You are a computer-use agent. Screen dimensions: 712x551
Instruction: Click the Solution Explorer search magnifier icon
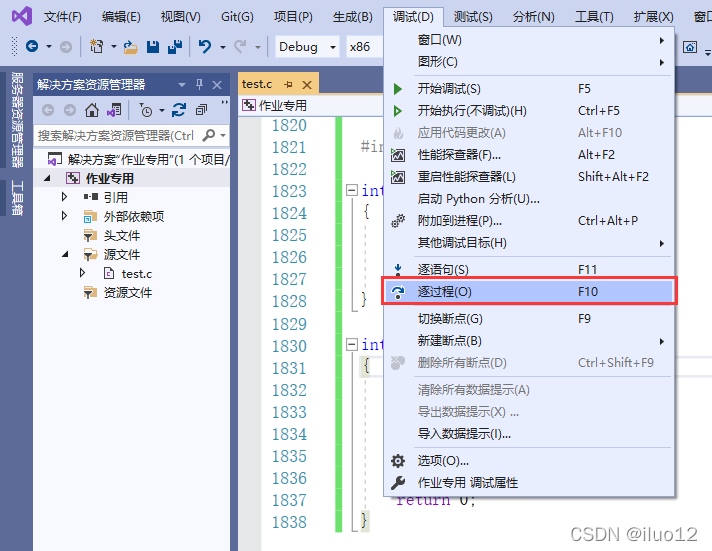pyautogui.click(x=208, y=135)
